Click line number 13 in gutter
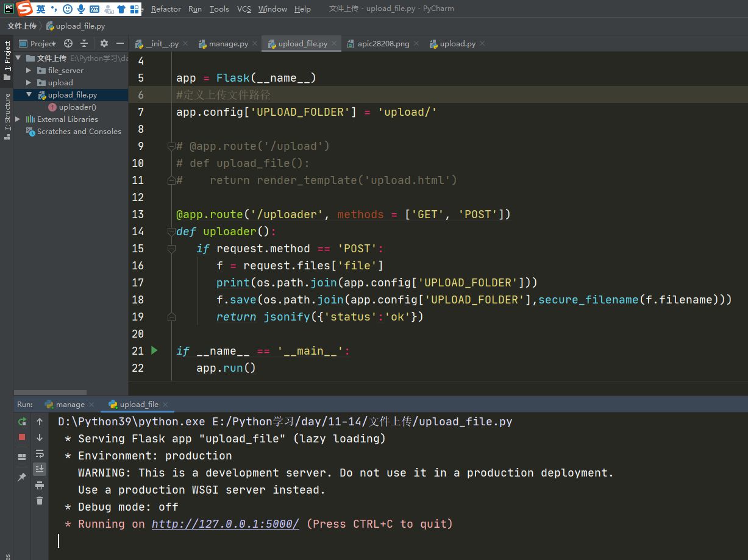 137,214
